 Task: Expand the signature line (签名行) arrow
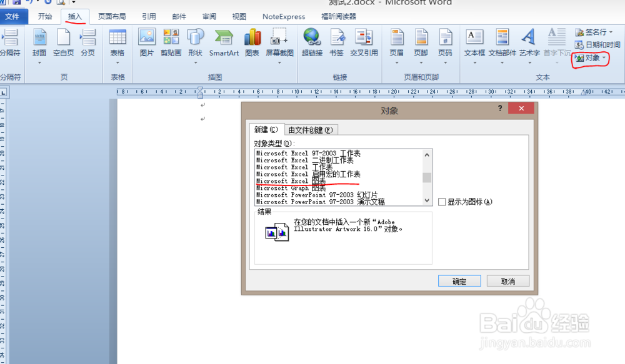coord(611,32)
